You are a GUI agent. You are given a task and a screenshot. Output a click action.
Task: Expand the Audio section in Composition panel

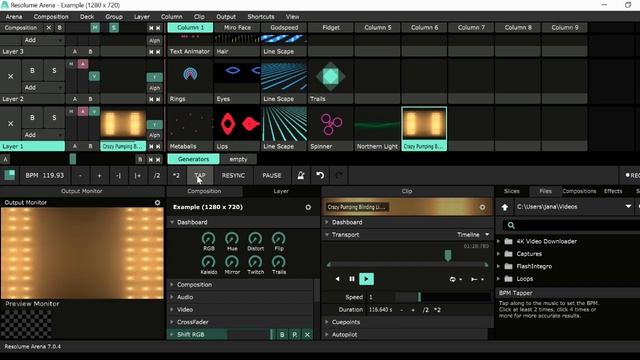tap(172, 297)
